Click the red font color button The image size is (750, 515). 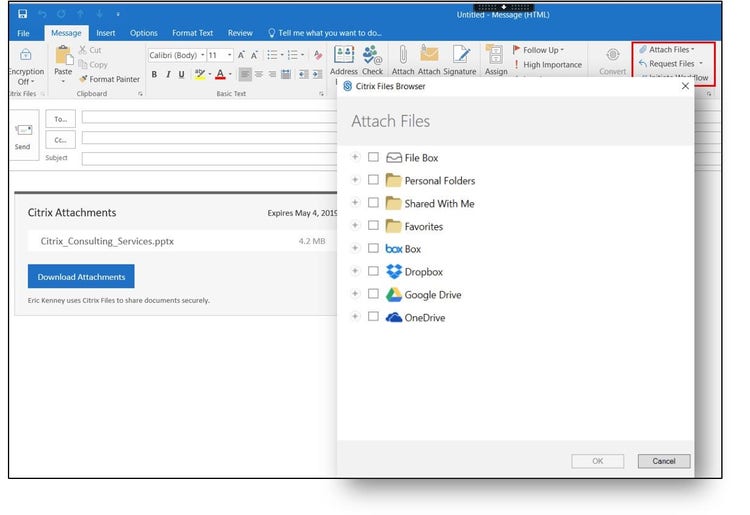point(220,74)
